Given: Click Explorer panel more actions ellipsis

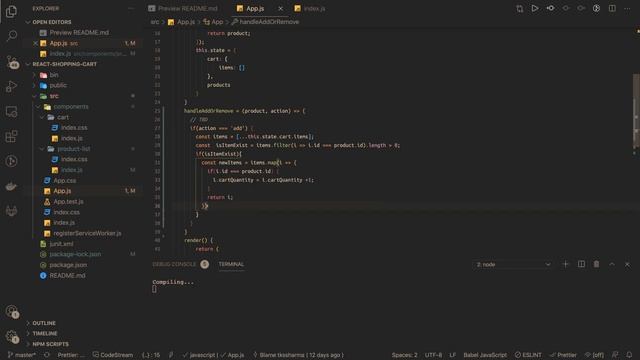Looking at the screenshot, I should [x=131, y=8].
